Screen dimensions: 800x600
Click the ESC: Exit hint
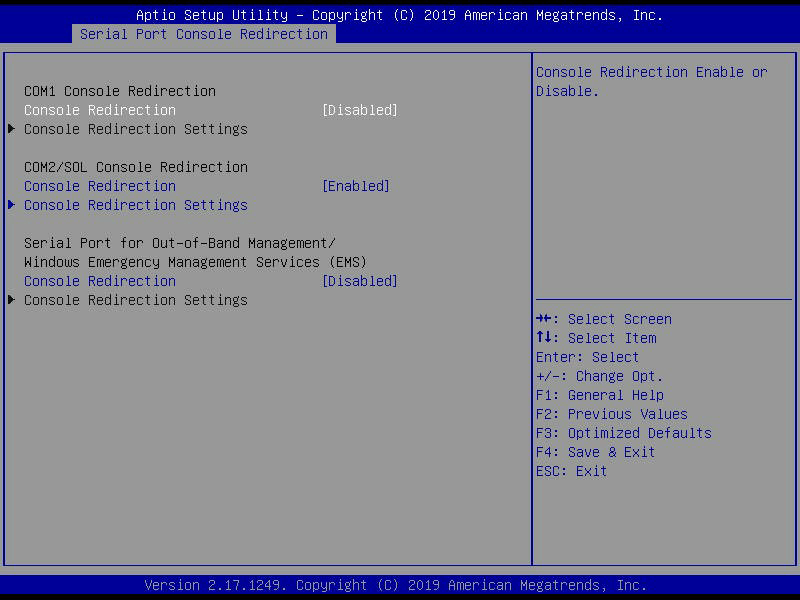click(571, 471)
